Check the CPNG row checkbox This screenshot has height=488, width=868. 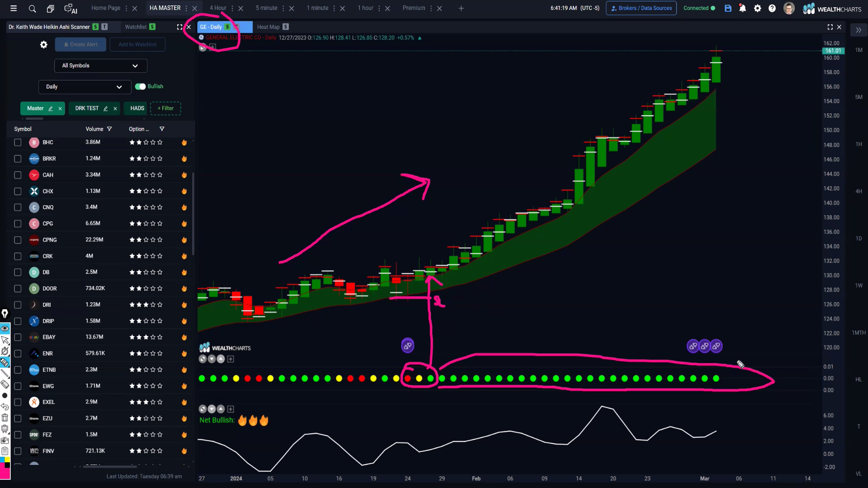18,240
